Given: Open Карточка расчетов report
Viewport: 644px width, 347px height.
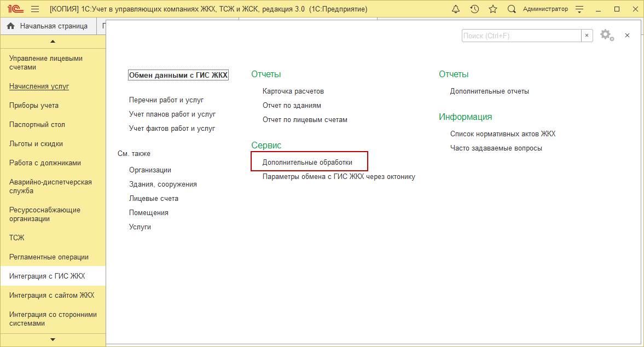Looking at the screenshot, I should point(293,91).
